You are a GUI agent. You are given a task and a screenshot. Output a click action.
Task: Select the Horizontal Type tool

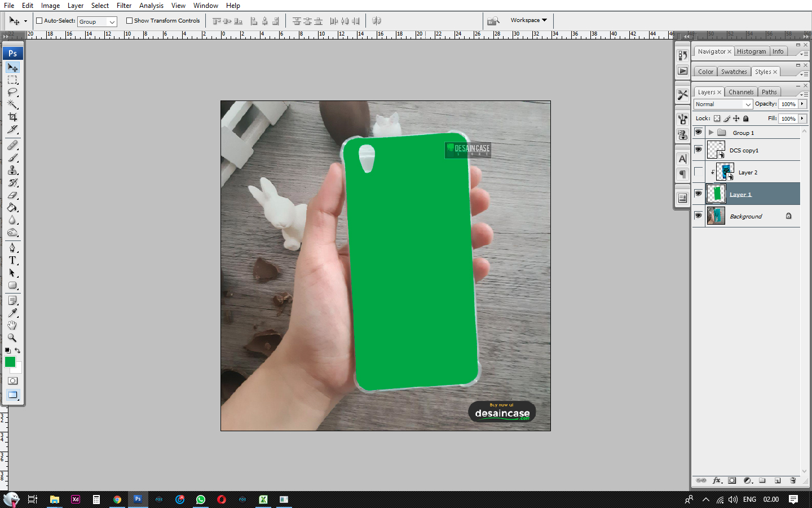point(12,260)
